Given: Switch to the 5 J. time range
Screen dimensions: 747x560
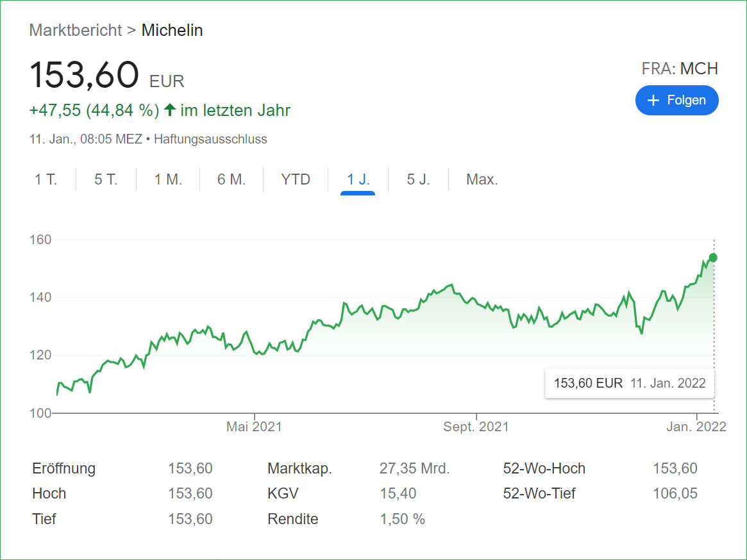Looking at the screenshot, I should pyautogui.click(x=418, y=179).
